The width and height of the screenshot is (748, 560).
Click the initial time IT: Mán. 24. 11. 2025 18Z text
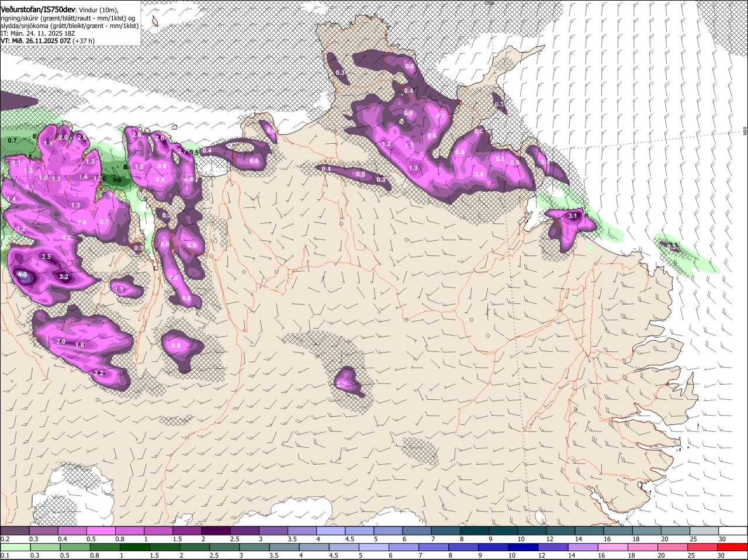[x=38, y=33]
